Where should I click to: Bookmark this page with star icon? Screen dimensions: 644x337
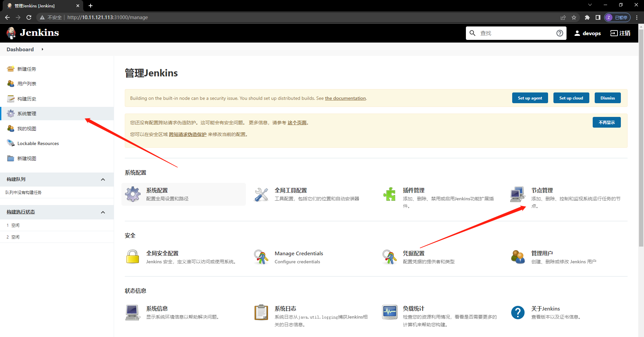(574, 17)
